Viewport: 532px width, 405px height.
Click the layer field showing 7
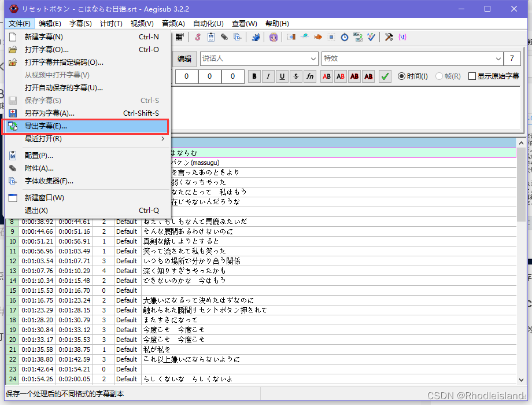[512, 59]
